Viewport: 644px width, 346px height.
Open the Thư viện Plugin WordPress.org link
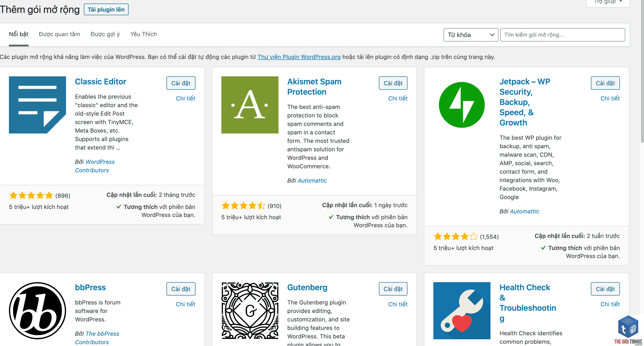299,57
